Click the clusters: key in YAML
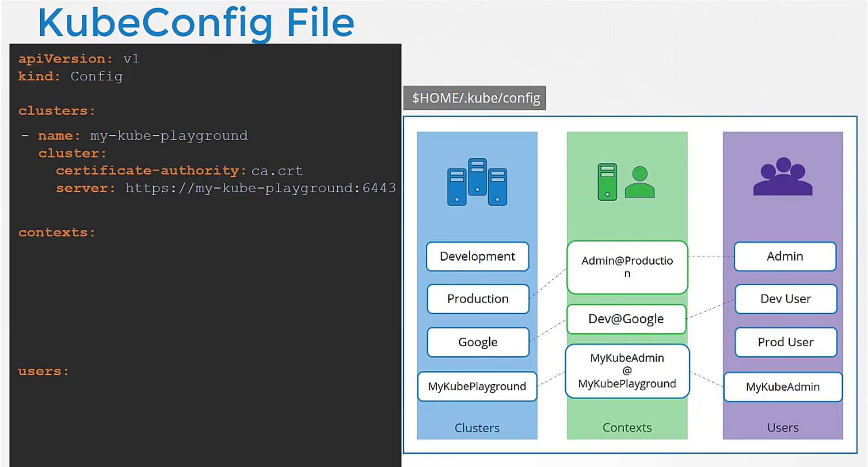Viewport: 868px width, 467px height. [x=57, y=111]
